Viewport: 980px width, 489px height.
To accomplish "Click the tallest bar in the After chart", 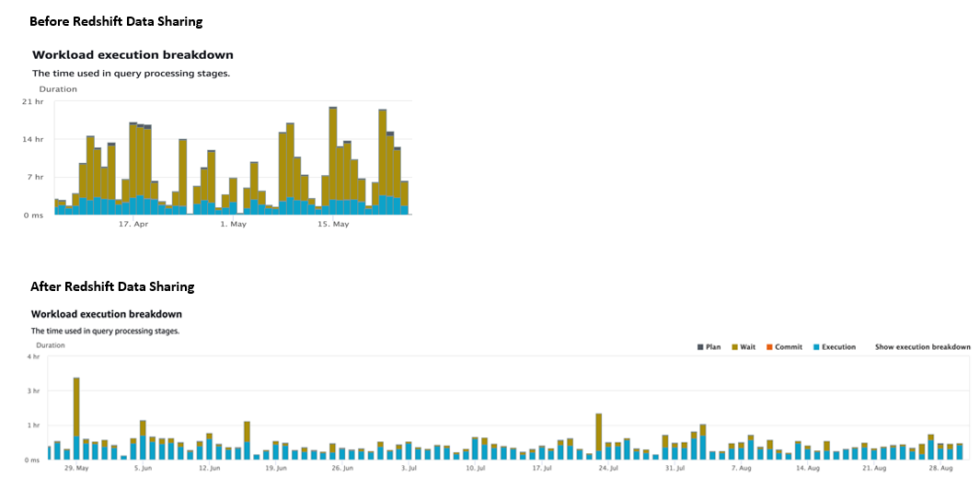I will (x=76, y=418).
